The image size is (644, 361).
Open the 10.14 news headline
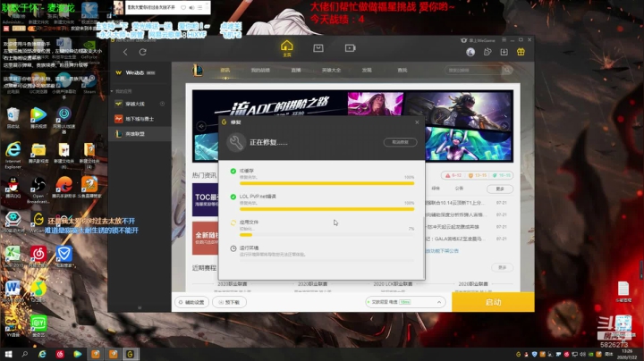[x=455, y=203]
